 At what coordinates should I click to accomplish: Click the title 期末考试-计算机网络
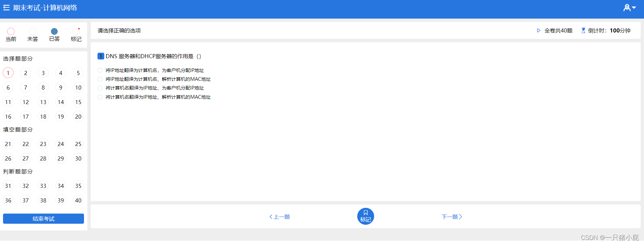coord(45,7)
